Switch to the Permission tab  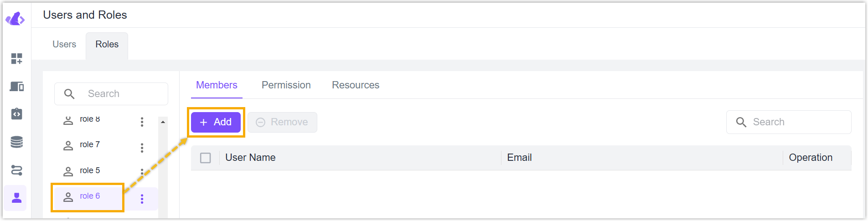click(286, 85)
